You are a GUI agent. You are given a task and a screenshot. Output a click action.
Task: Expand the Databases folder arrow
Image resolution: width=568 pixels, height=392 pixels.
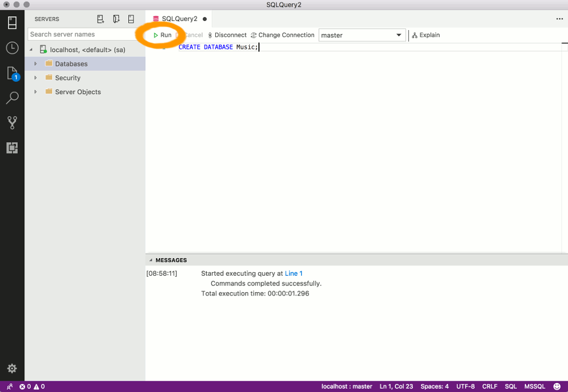(35, 64)
